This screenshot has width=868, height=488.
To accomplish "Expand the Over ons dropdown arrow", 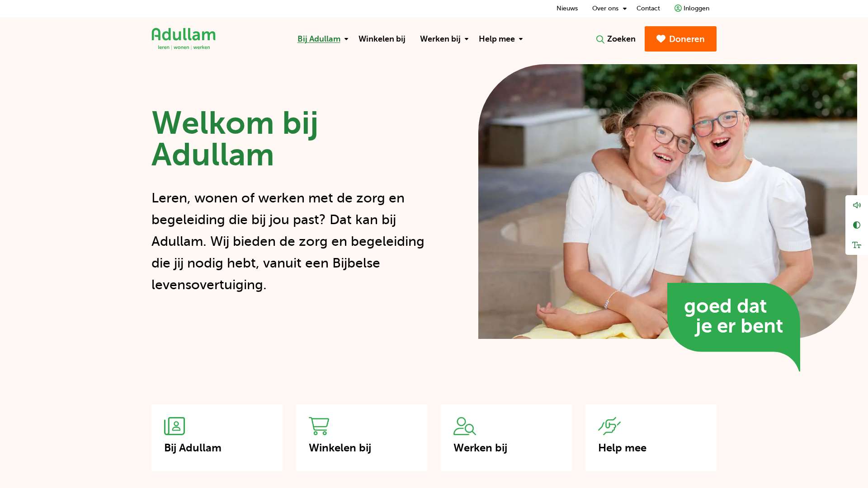I will (625, 9).
